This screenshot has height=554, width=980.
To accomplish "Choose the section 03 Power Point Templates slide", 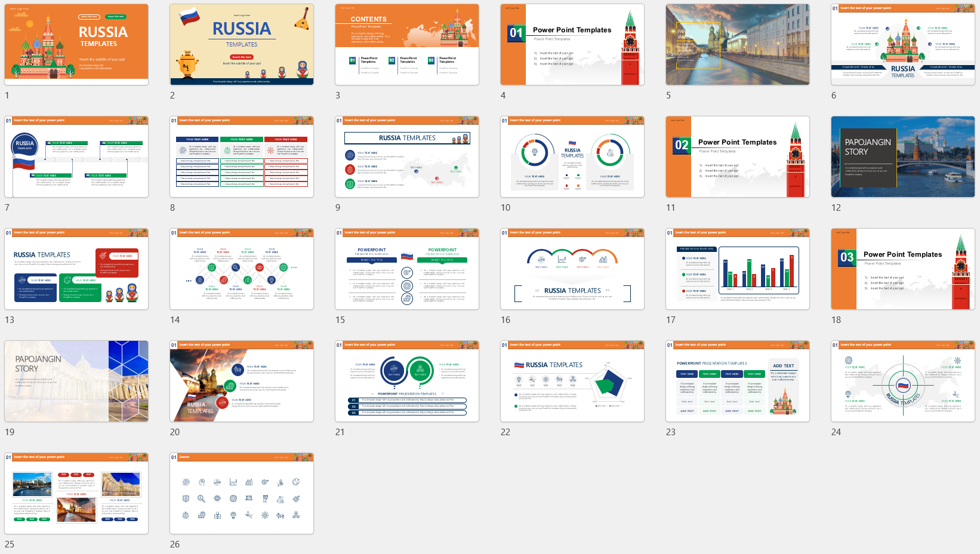I will click(x=903, y=269).
